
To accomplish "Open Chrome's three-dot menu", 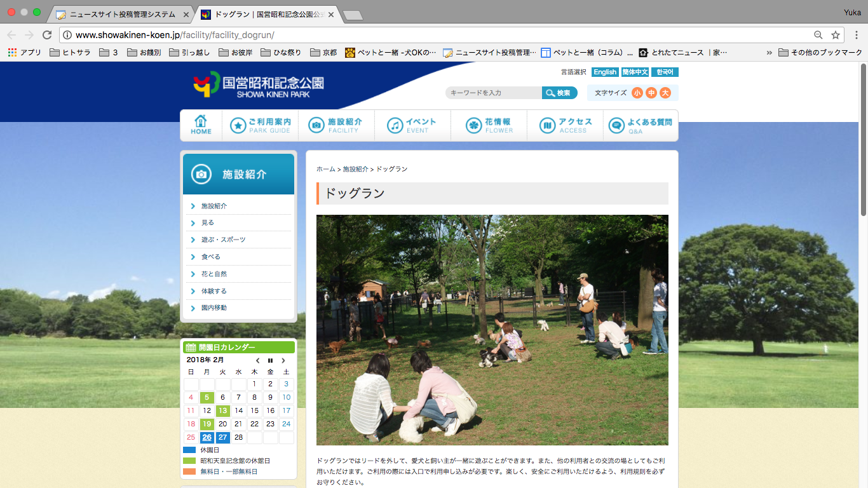I will [x=856, y=35].
